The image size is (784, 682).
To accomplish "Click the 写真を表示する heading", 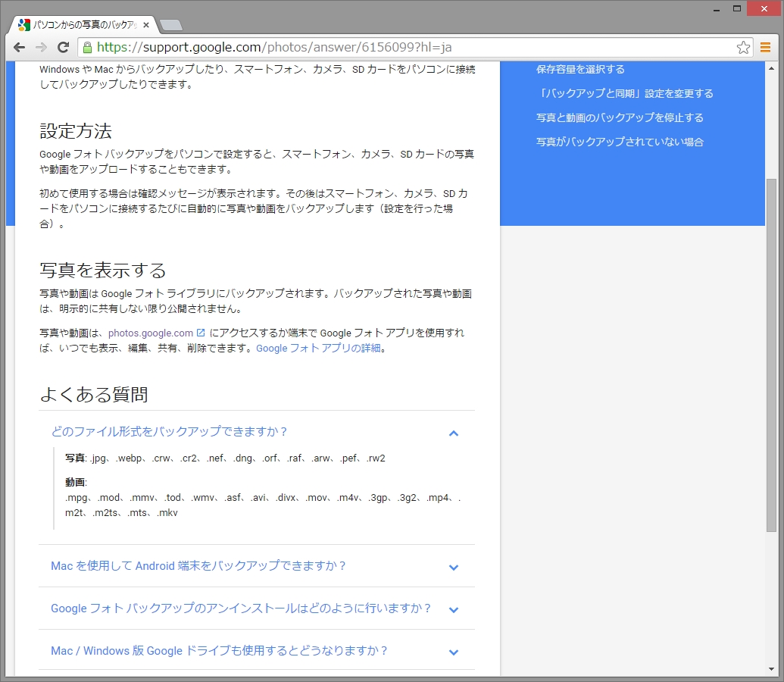I will point(102,271).
